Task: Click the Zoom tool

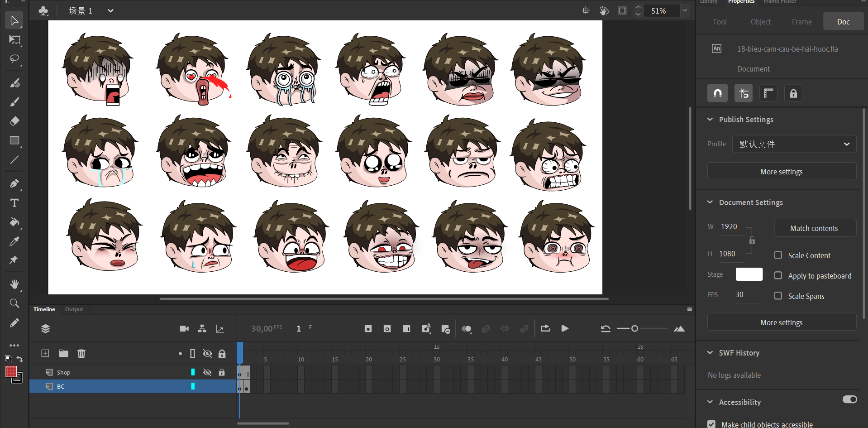Action: click(x=14, y=303)
